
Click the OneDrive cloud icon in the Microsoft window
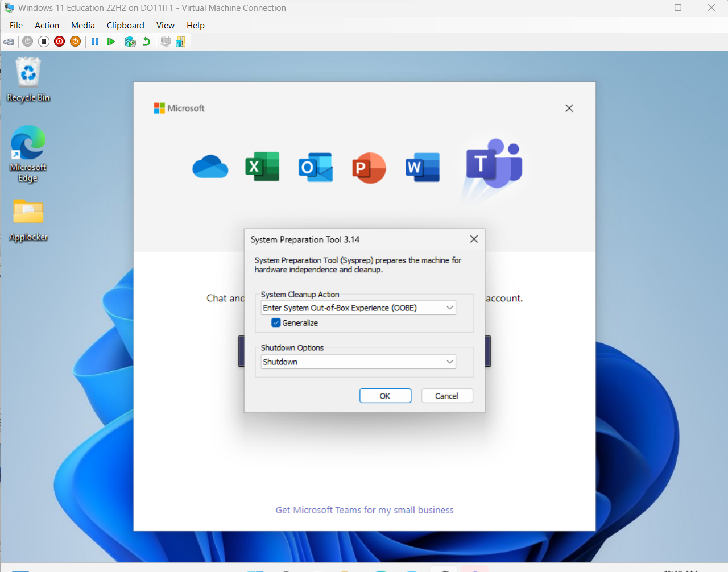pyautogui.click(x=210, y=167)
